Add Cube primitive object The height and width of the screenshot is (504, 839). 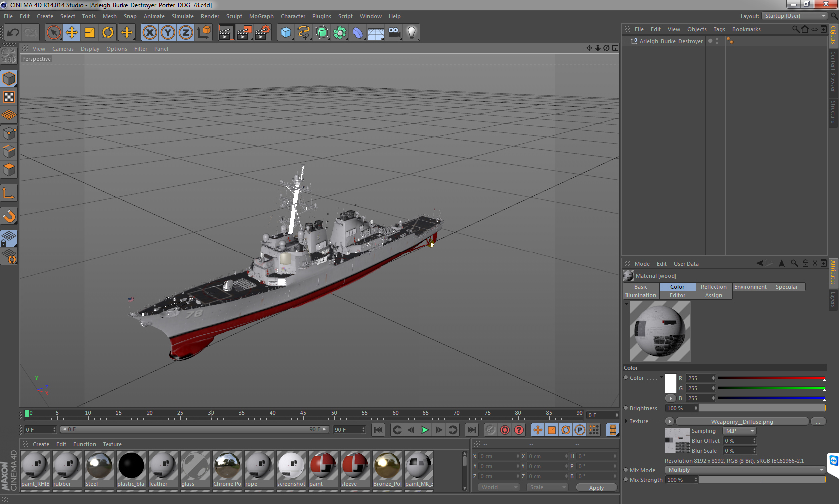tap(286, 33)
